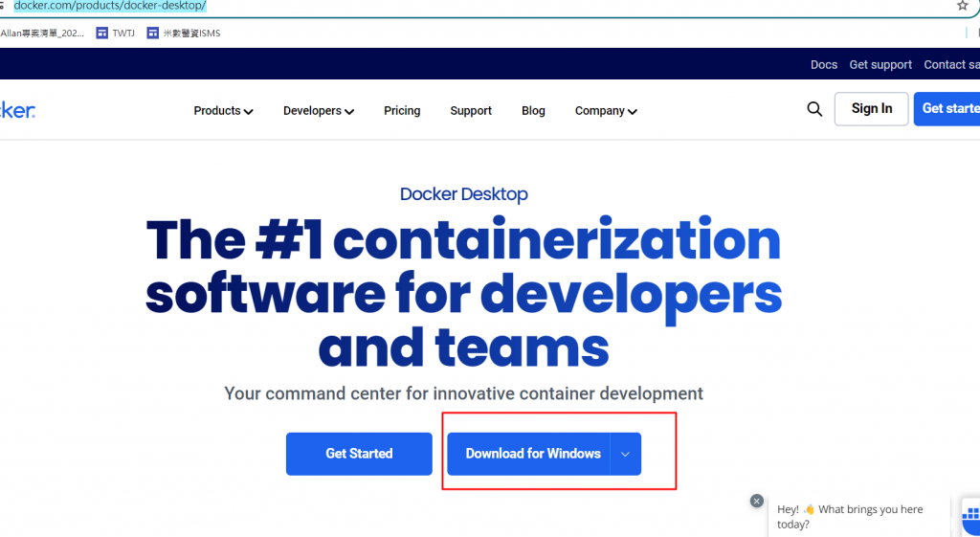Click the search magnifier icon
980x537 pixels.
pyautogui.click(x=814, y=109)
